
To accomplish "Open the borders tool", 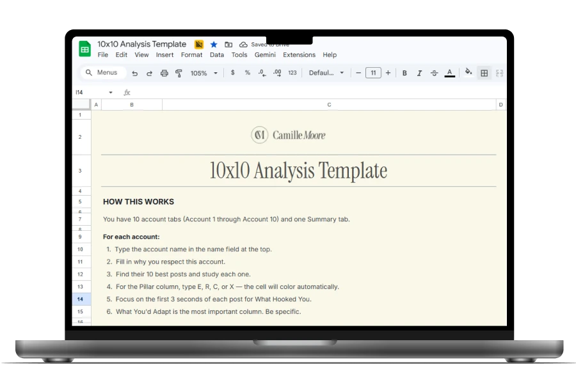I will coord(484,73).
